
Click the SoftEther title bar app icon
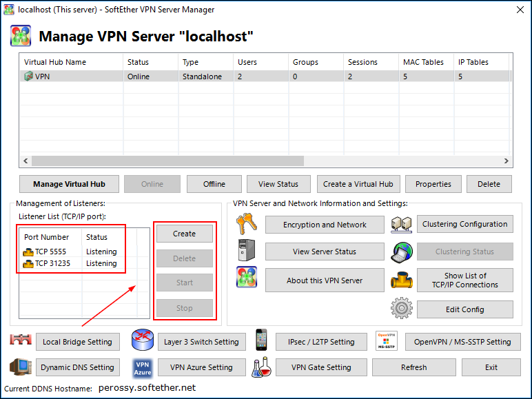click(9, 9)
